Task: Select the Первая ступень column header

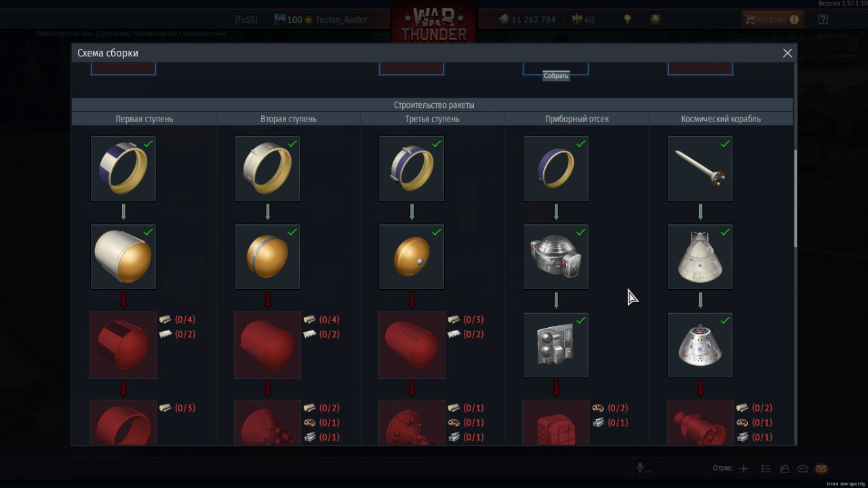Action: (144, 119)
